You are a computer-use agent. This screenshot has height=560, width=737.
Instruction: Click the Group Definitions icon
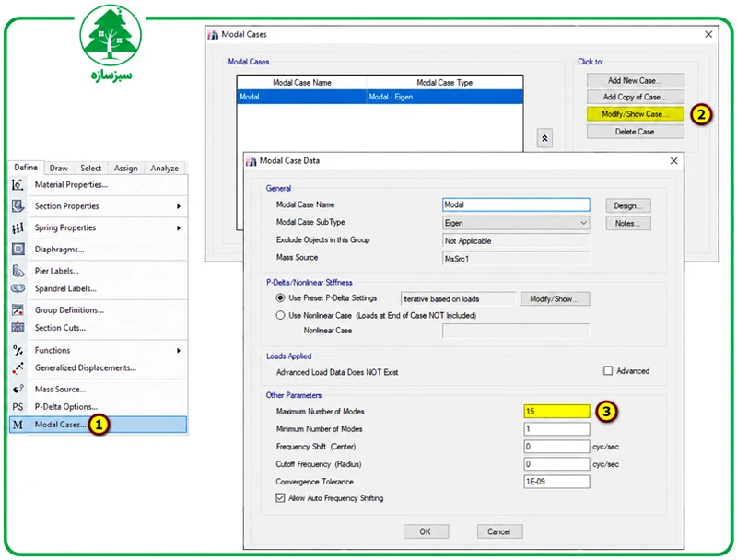18,309
